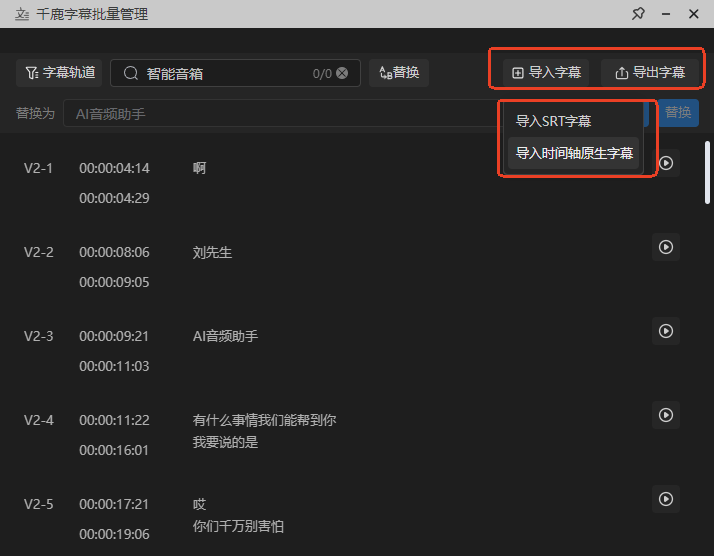Choose 导入时间轴原生字幕 menu entry

pos(574,153)
